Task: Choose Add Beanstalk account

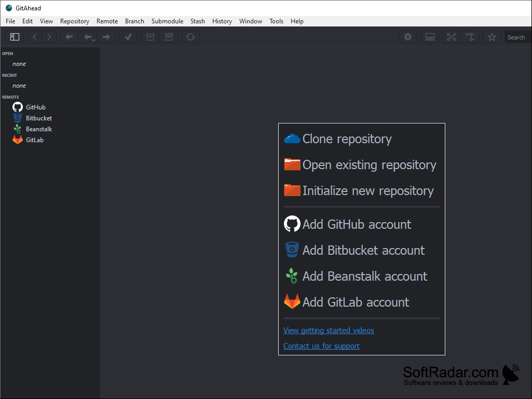Action: point(365,276)
